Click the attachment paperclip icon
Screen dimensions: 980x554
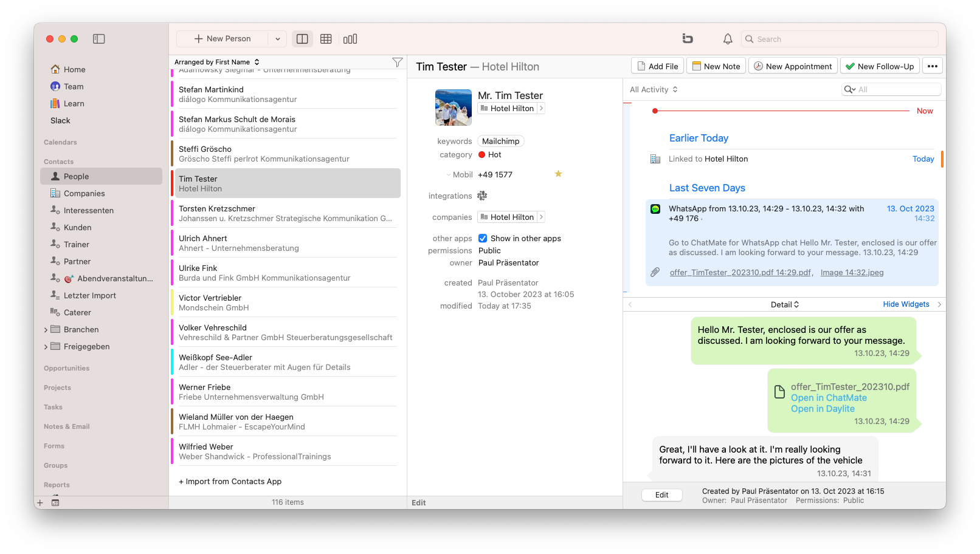tap(655, 272)
